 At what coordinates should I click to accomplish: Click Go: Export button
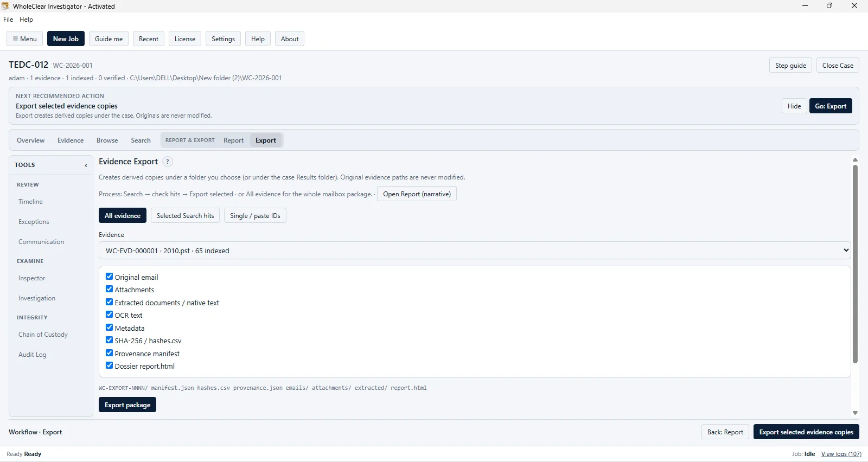click(x=831, y=106)
